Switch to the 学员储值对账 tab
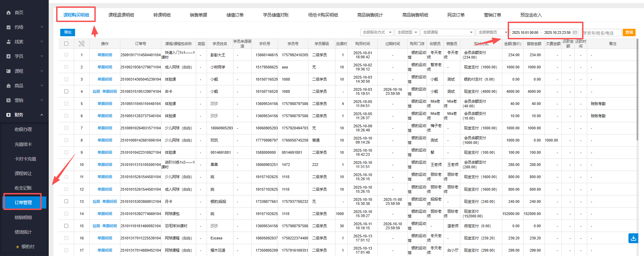644x256 pixels. coord(276,15)
